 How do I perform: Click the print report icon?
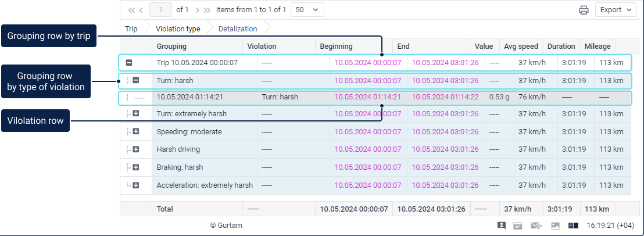[584, 10]
